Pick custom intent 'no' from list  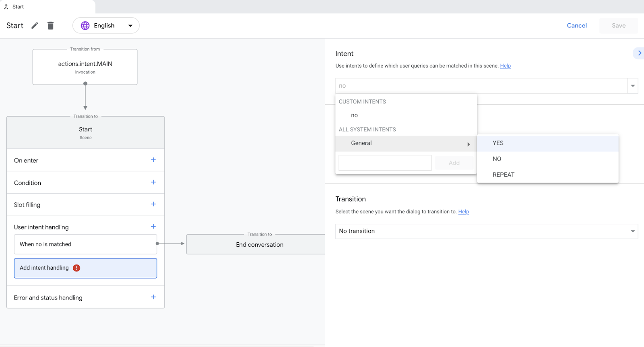354,116
